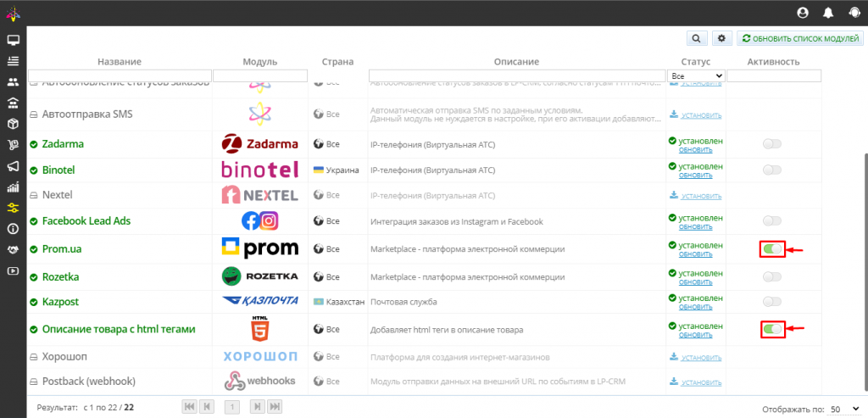
Task: Enable the Facebook Lead Ads activity toggle
Action: point(771,221)
